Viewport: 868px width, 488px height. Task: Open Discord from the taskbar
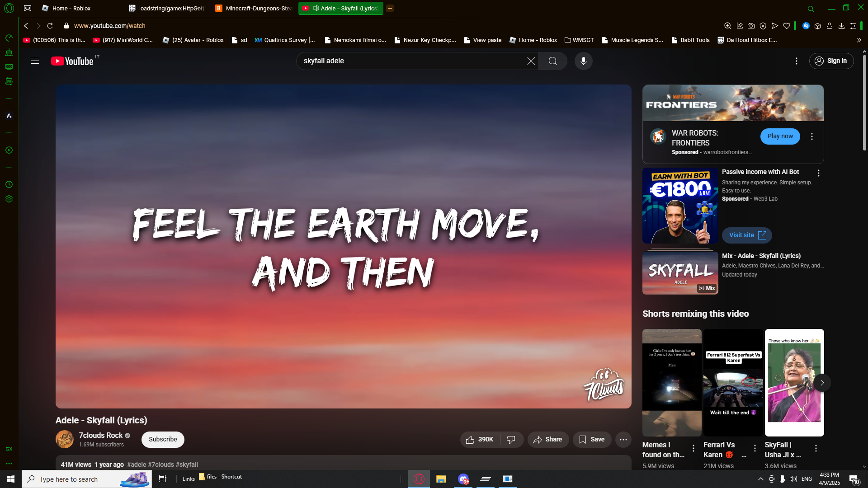[x=463, y=479]
